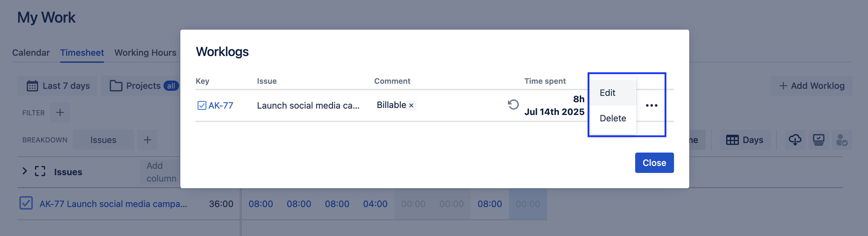This screenshot has height=236, width=868.
Task: Expand the Issues row chevron
Action: tap(24, 171)
